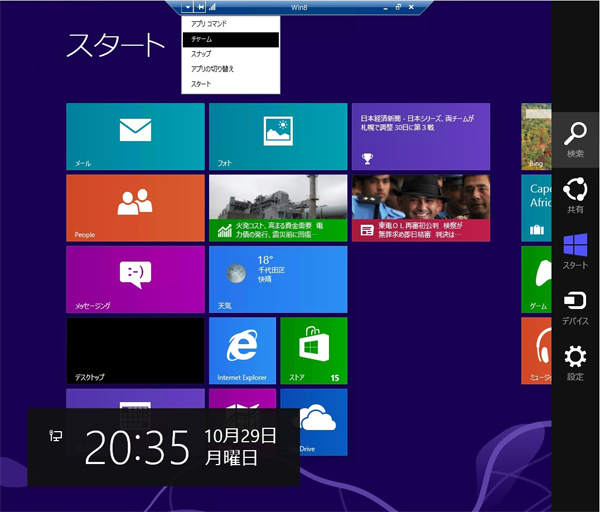Click the signal strength icon in connection bar
The height and width of the screenshot is (512, 600).
[x=212, y=7]
